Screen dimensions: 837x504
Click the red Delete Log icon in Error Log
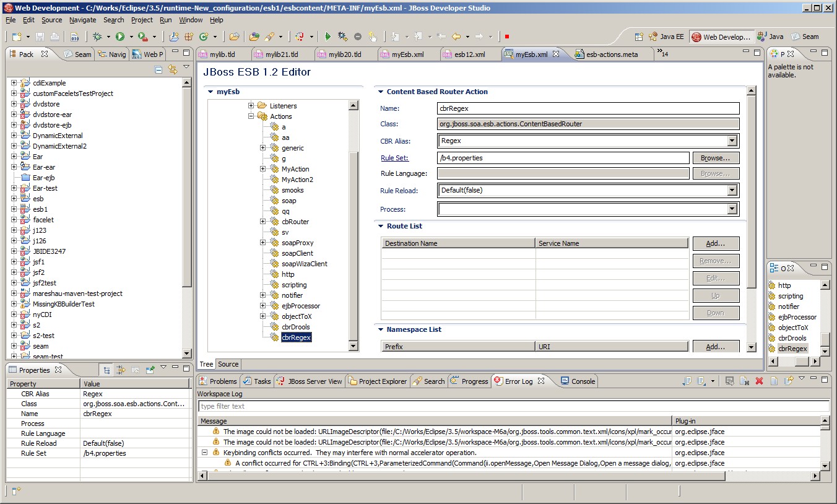tap(759, 381)
